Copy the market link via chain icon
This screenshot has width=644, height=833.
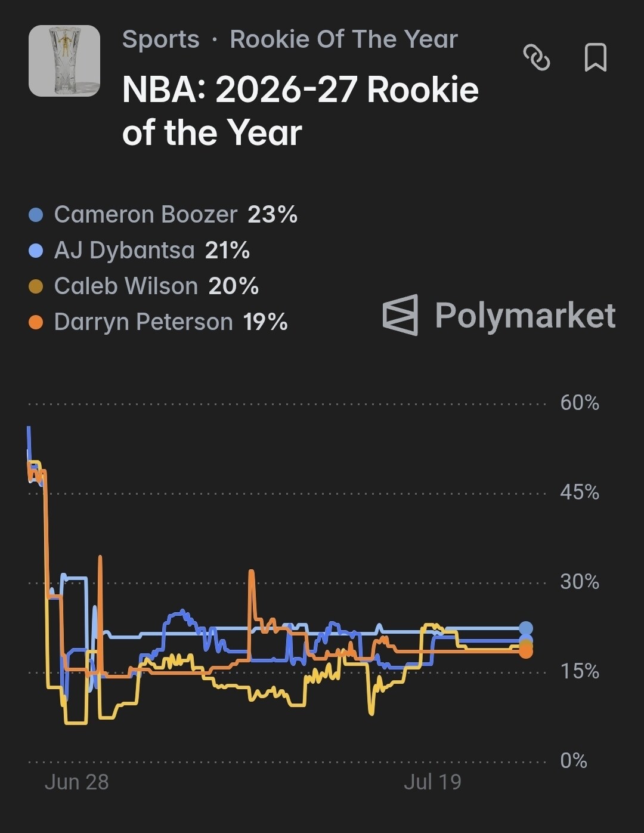[536, 57]
